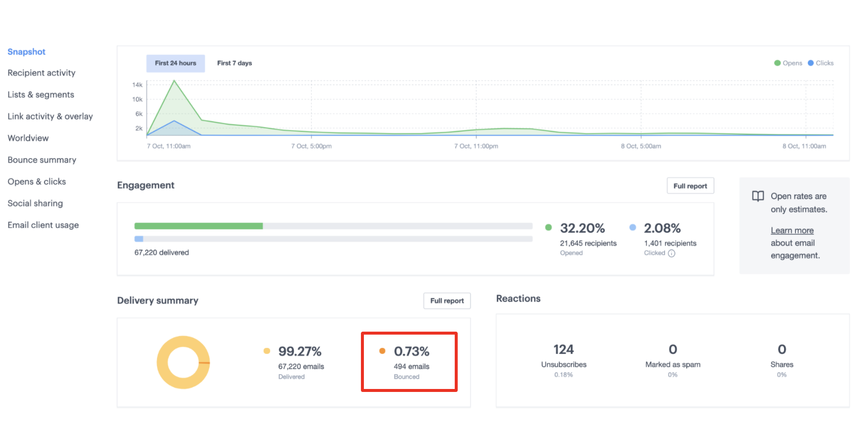Click the open book icon
Viewport: 868px width, 430px height.
coord(758,196)
